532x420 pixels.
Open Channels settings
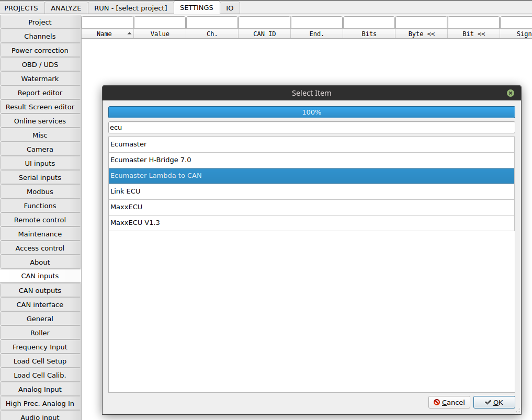(40, 36)
